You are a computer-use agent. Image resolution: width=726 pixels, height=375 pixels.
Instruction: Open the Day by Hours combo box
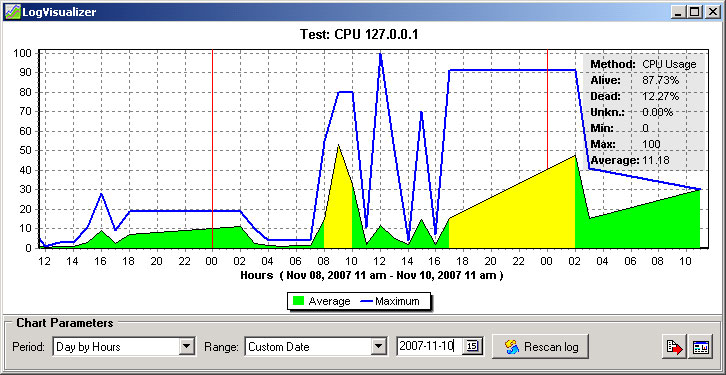pos(124,346)
